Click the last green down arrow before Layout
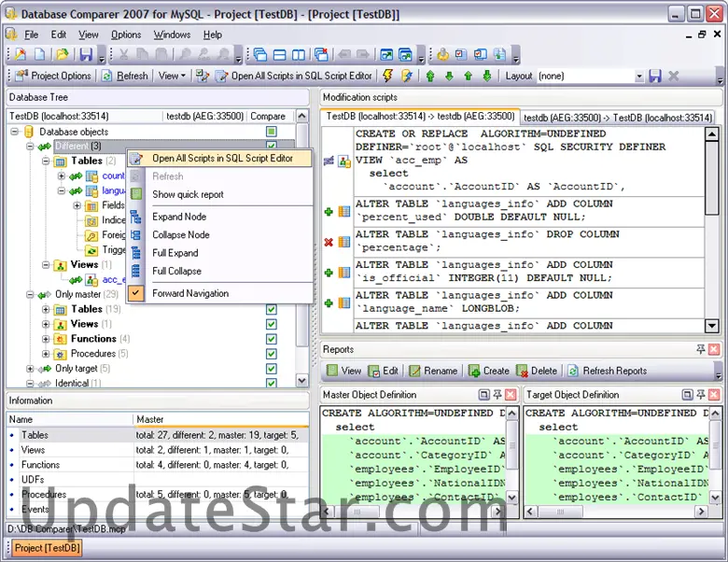Image resolution: width=728 pixels, height=562 pixels. click(x=487, y=76)
